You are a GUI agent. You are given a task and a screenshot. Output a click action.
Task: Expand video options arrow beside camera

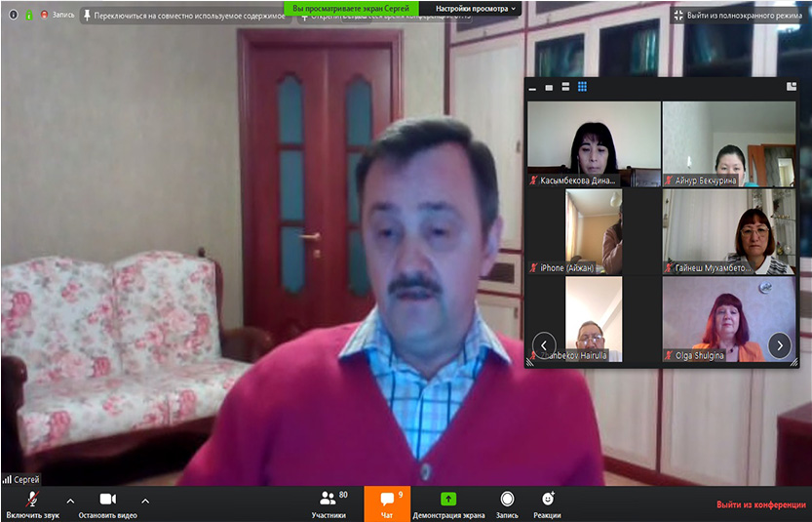pos(145,501)
